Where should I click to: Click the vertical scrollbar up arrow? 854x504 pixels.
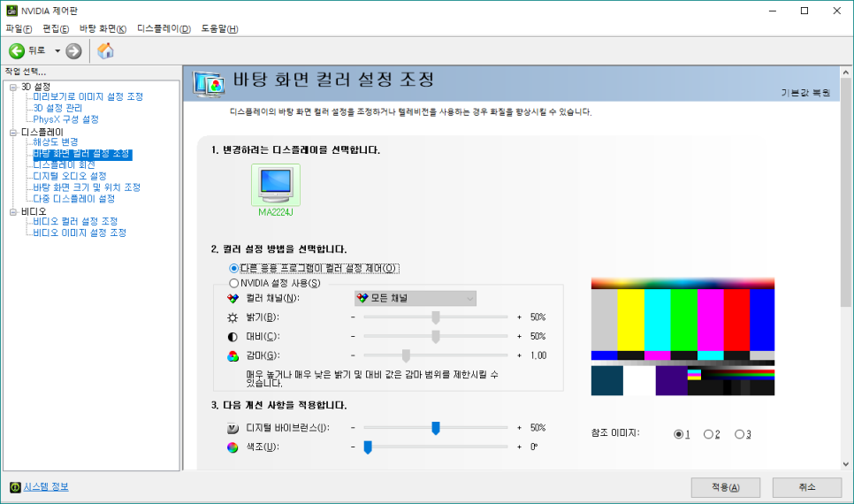coord(845,72)
